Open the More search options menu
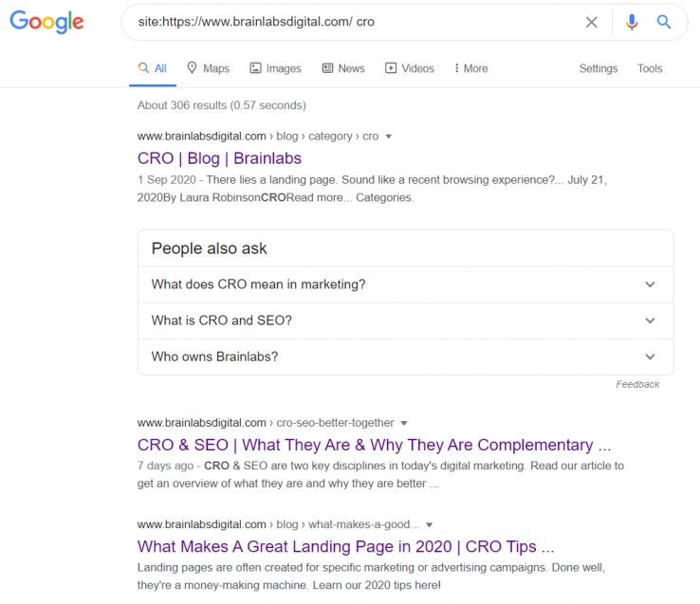The image size is (700, 604). pyautogui.click(x=470, y=68)
